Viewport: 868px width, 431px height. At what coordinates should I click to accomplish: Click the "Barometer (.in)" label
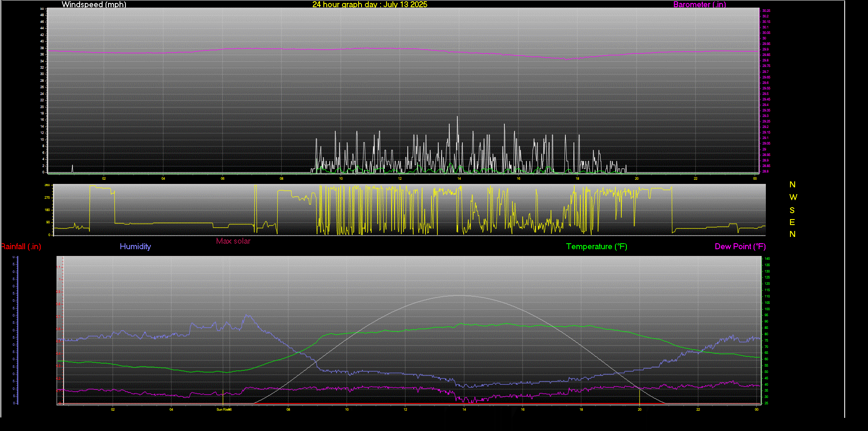click(699, 4)
